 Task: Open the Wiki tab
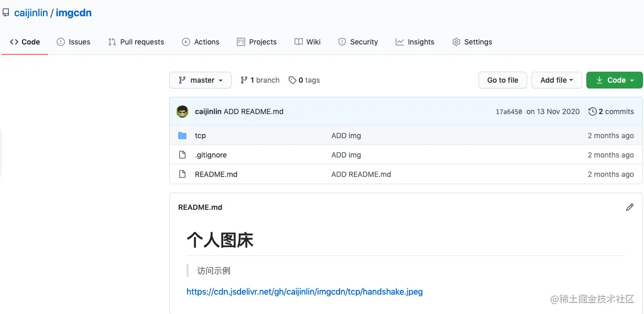pos(308,42)
